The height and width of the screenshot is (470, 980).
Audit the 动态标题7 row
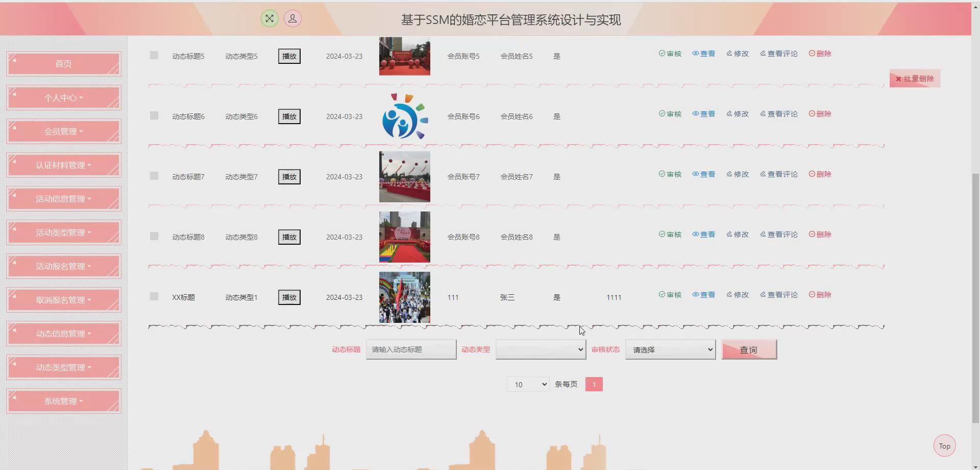[x=670, y=174]
